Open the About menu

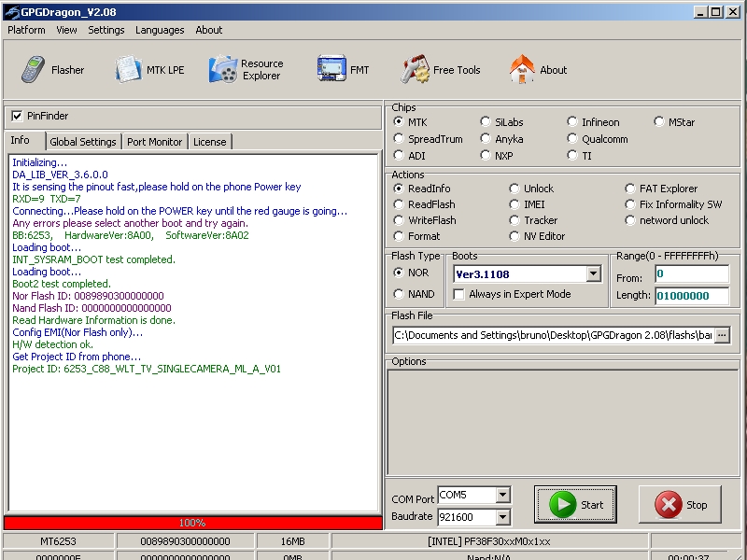208,30
